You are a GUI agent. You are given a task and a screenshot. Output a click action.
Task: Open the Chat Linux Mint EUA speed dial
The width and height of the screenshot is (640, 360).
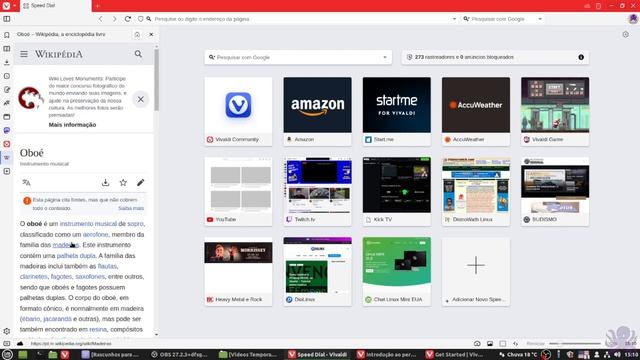pos(397,271)
